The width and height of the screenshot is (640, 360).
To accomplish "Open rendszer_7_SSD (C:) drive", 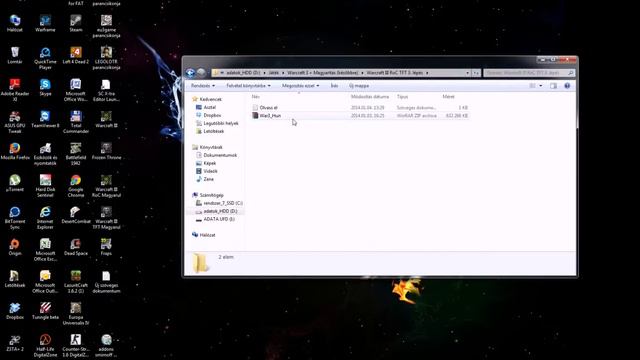I will 223,203.
